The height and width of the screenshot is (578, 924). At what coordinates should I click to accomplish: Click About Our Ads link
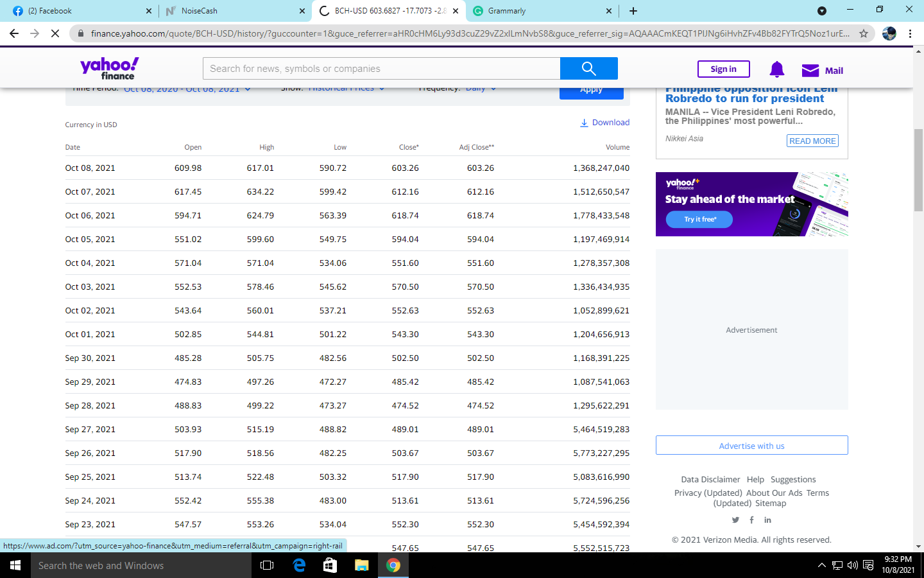(774, 493)
